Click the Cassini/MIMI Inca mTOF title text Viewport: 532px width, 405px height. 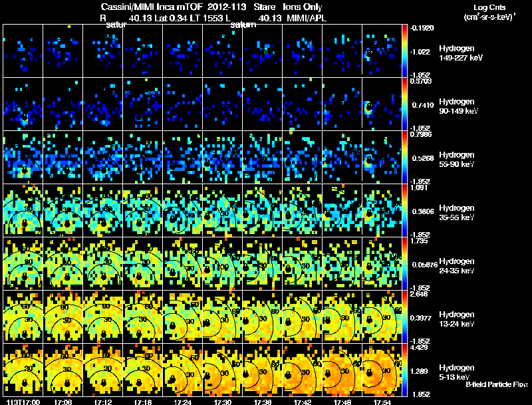point(152,7)
